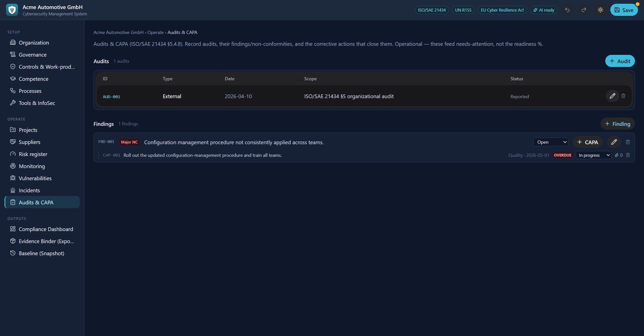Viewport: 644px width, 336px height.
Task: Click the Suppliers handshake icon
Action: pyautogui.click(x=13, y=142)
